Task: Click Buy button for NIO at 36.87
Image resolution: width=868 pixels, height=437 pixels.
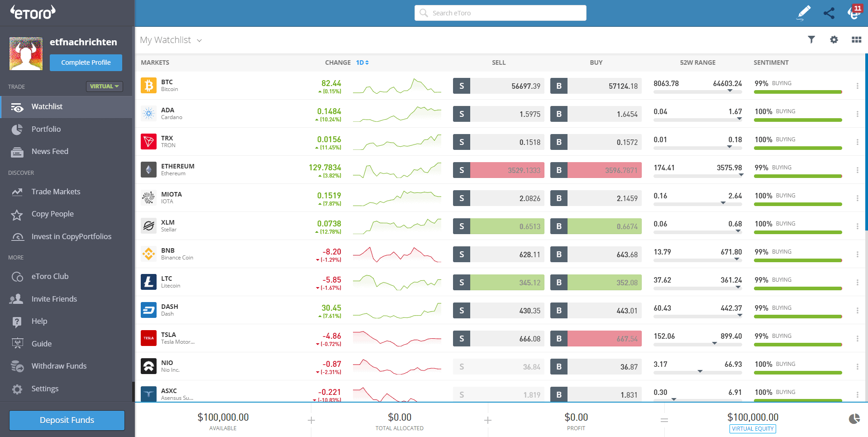Action: pos(596,367)
